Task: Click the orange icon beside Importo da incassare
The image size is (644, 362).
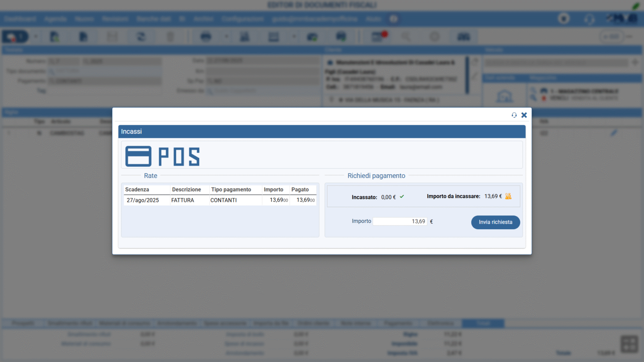Action: pyautogui.click(x=508, y=196)
